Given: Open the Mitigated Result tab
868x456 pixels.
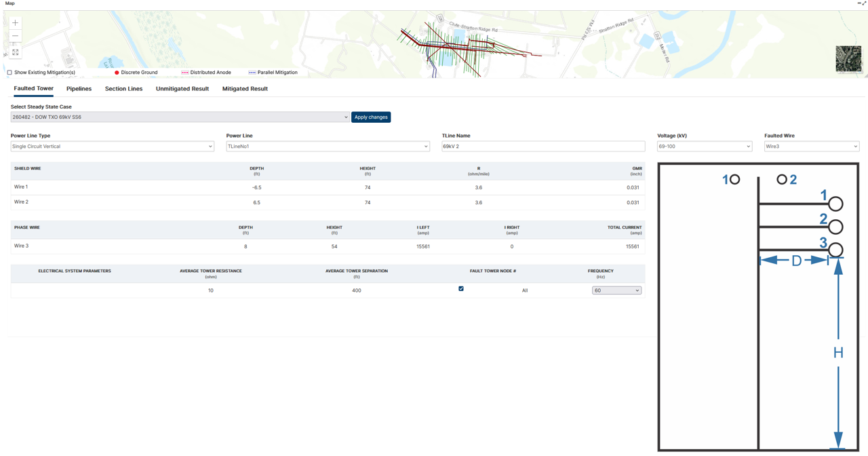Looking at the screenshot, I should coord(245,89).
